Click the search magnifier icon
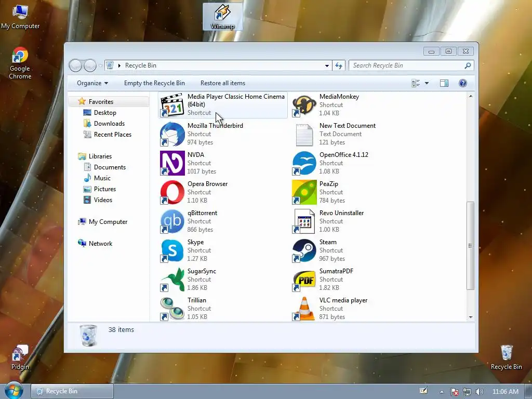Viewport: 532px width, 399px height. [x=468, y=65]
